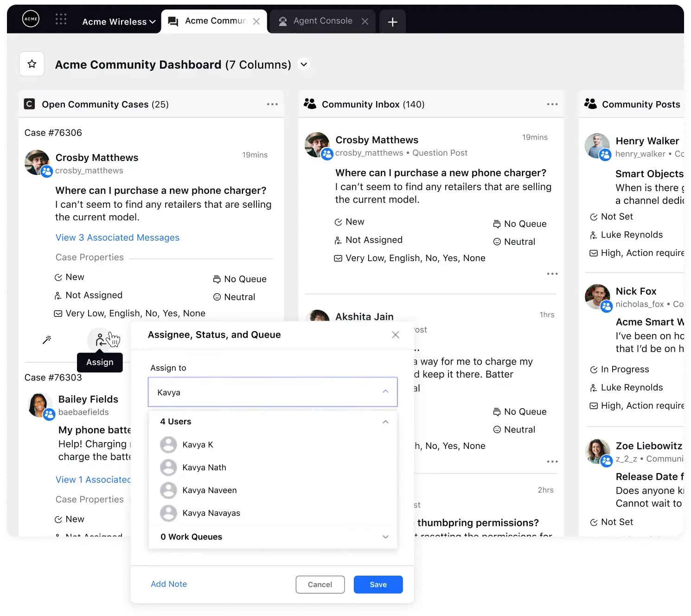Open Smart Objects post by Henry Walker
The height and width of the screenshot is (616, 691).
tap(650, 173)
